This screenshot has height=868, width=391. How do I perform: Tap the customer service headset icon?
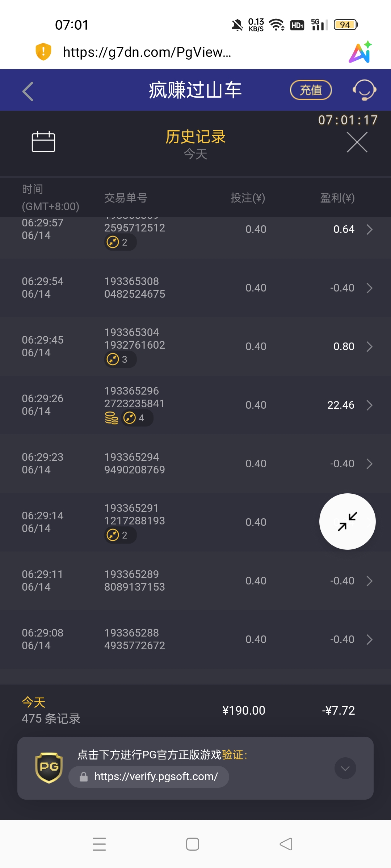point(365,90)
